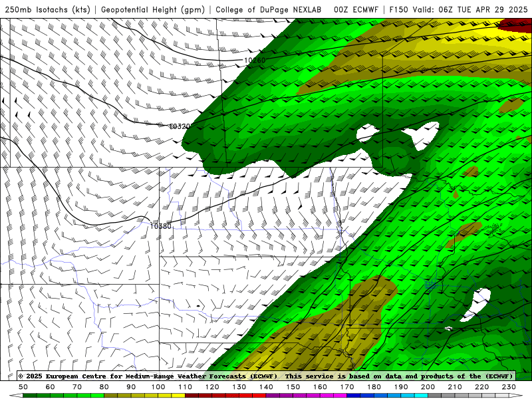Viewport: 532px width, 399px height.
Task: Click the "130" value on the color scale
Action: (239, 387)
